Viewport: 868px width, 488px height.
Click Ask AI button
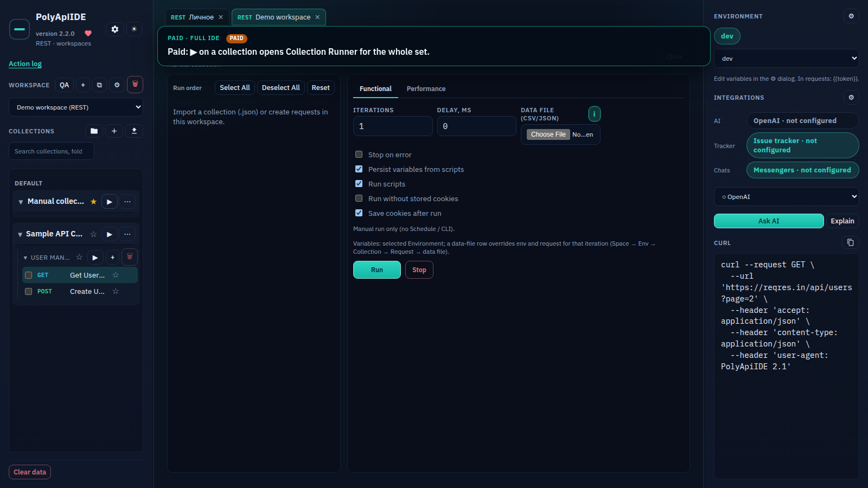(769, 221)
